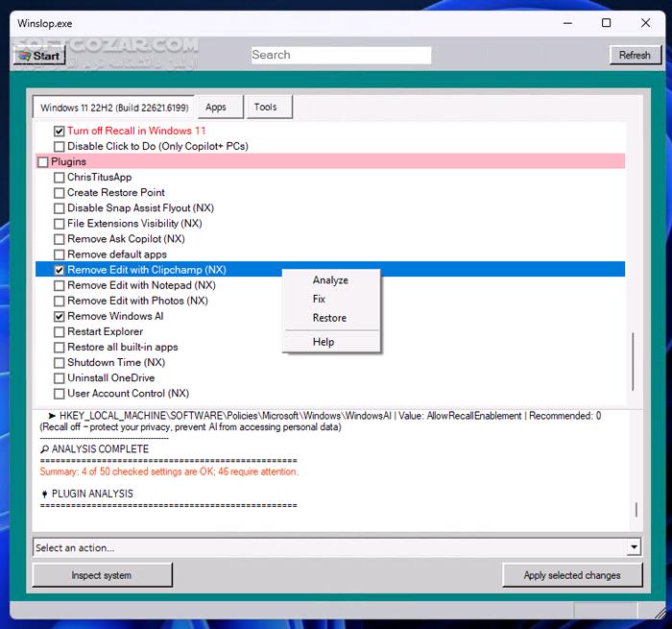Image resolution: width=672 pixels, height=629 pixels.
Task: Click inside the Search field
Action: pyautogui.click(x=341, y=56)
